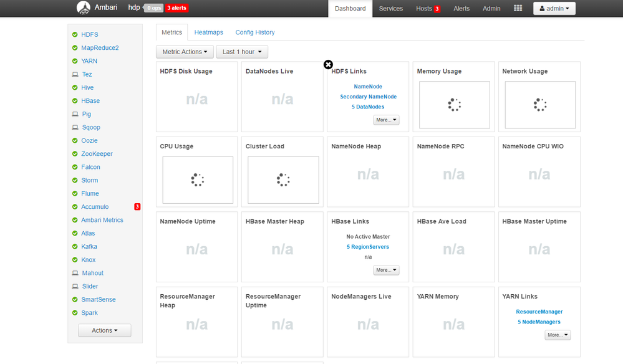The width and height of the screenshot is (623, 364).
Task: Open the Admin menu
Action: tap(491, 8)
